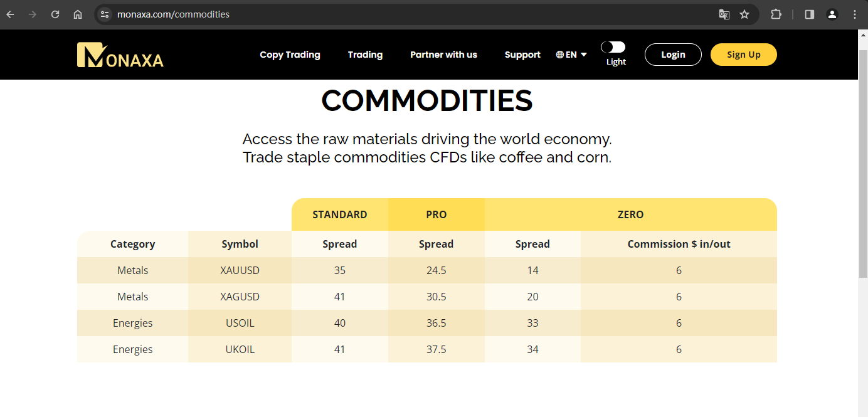This screenshot has height=417, width=868.
Task: Click the Symbol column header
Action: [x=240, y=244]
